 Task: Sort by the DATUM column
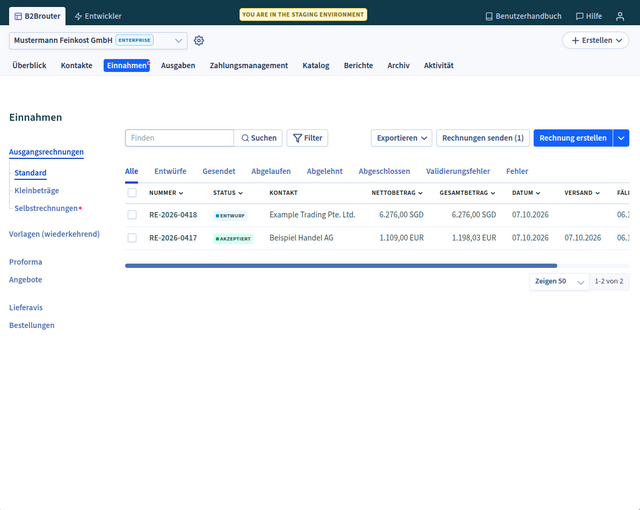pos(526,193)
